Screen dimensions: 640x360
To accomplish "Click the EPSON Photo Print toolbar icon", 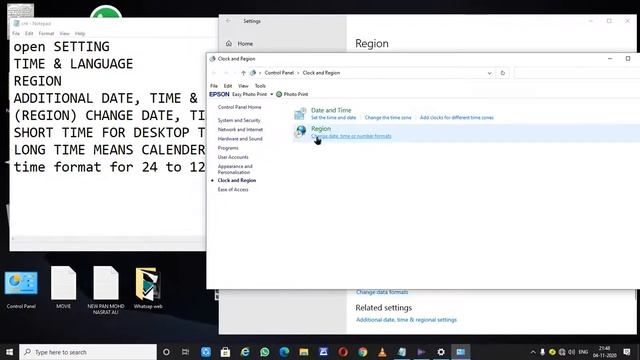I will (279, 94).
